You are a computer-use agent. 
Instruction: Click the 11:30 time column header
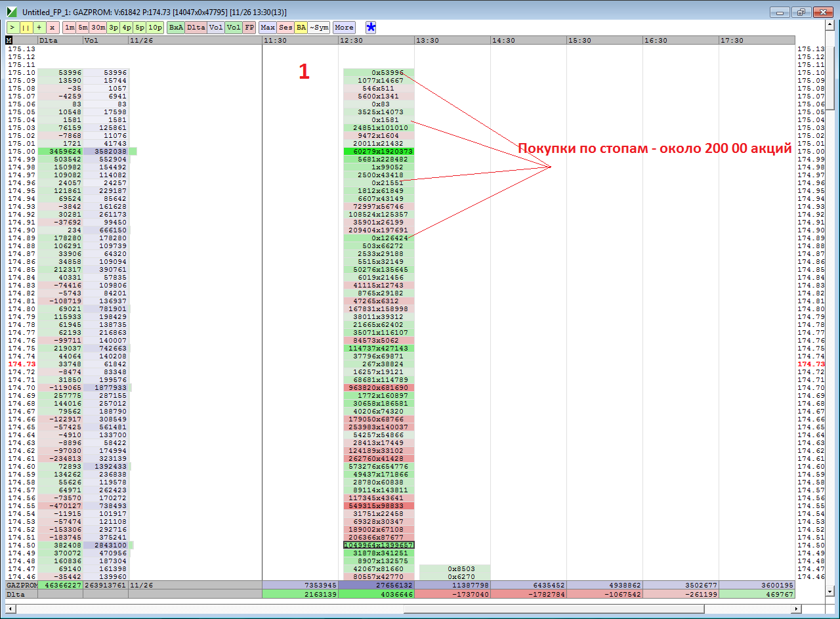pyautogui.click(x=300, y=41)
